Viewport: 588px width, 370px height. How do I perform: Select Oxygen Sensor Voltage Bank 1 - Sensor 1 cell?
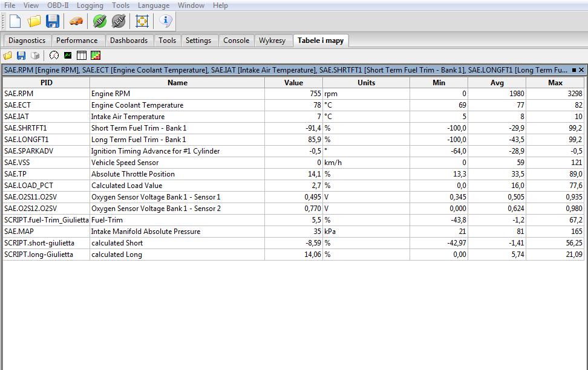(177, 197)
